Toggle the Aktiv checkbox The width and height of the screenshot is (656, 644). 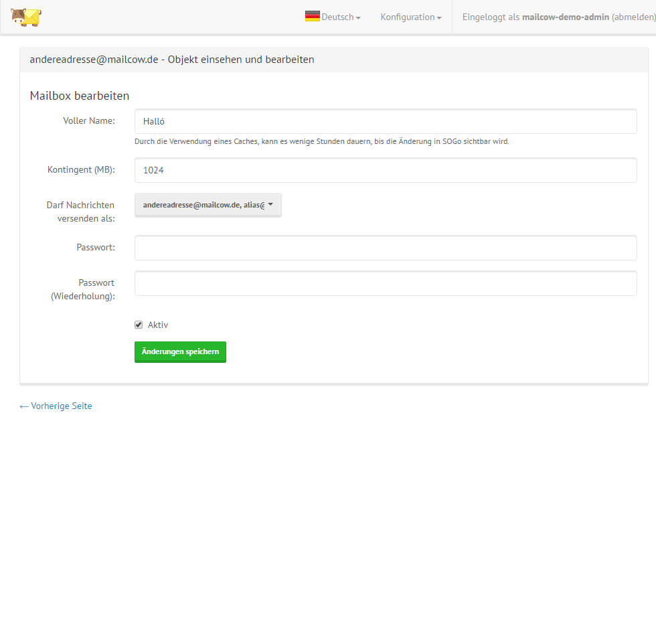139,325
